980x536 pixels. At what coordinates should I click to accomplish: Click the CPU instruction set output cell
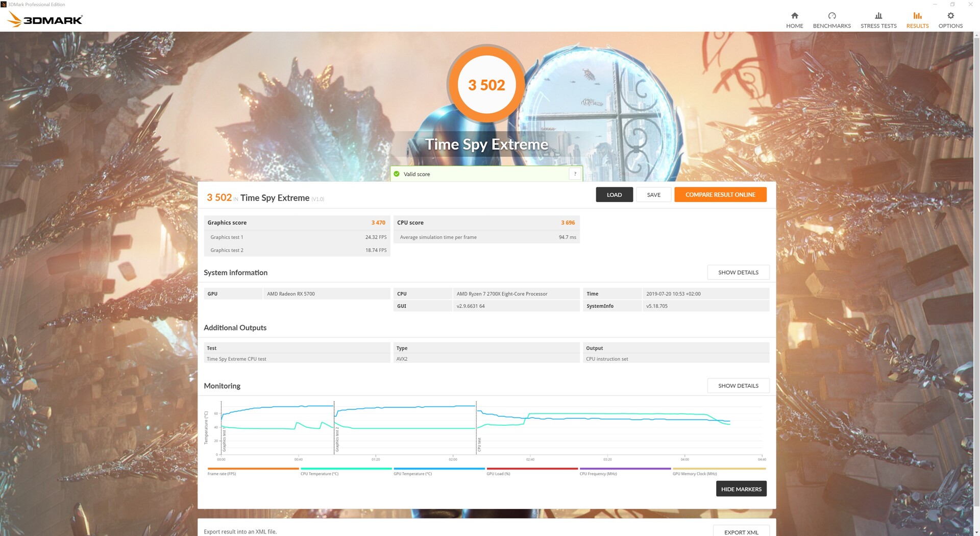[676, 359]
